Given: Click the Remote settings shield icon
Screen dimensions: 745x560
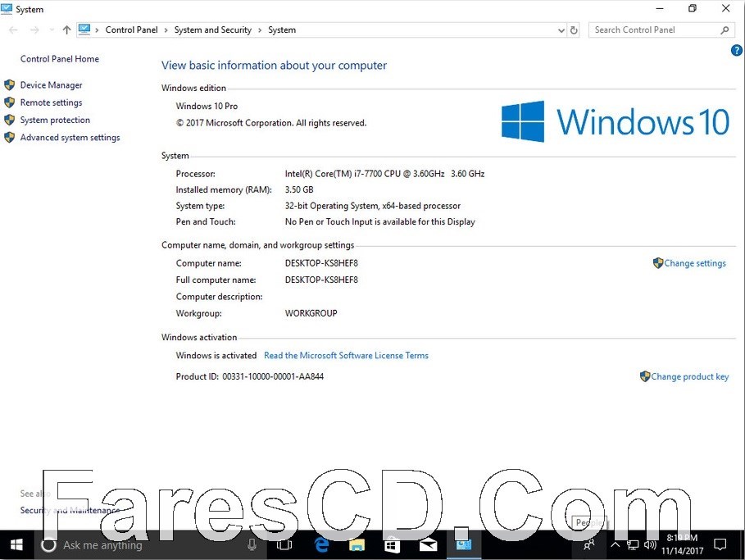Looking at the screenshot, I should (10, 102).
